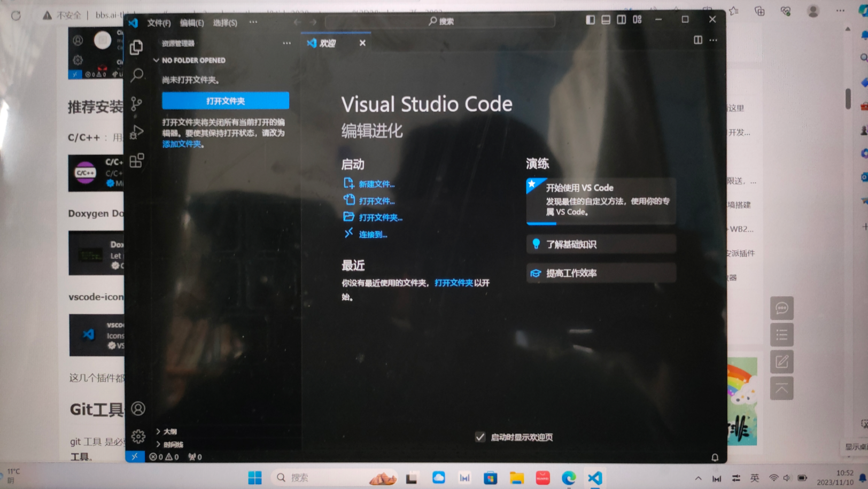
Task: Click the 添加文件夹 link in sidebar
Action: [182, 144]
